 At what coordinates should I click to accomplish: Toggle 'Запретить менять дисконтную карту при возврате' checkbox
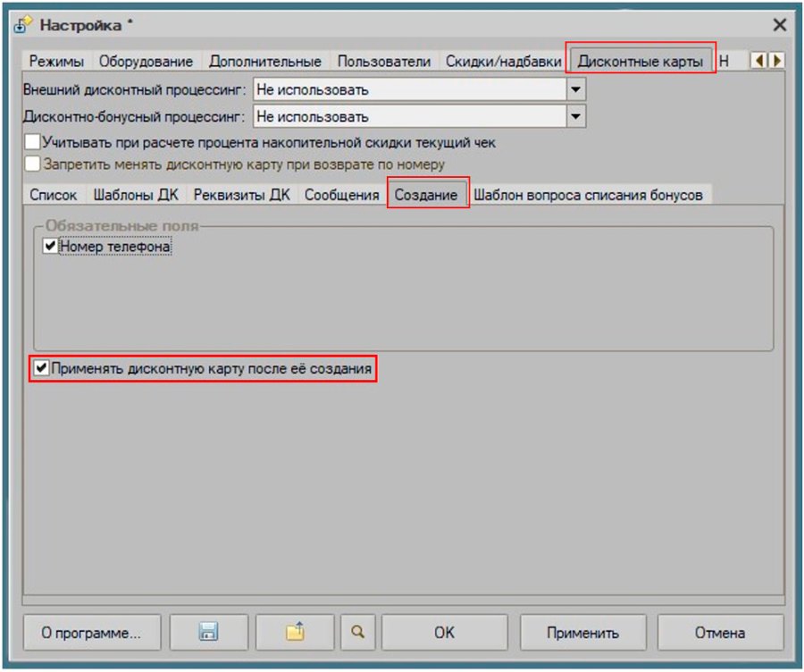coord(32,164)
